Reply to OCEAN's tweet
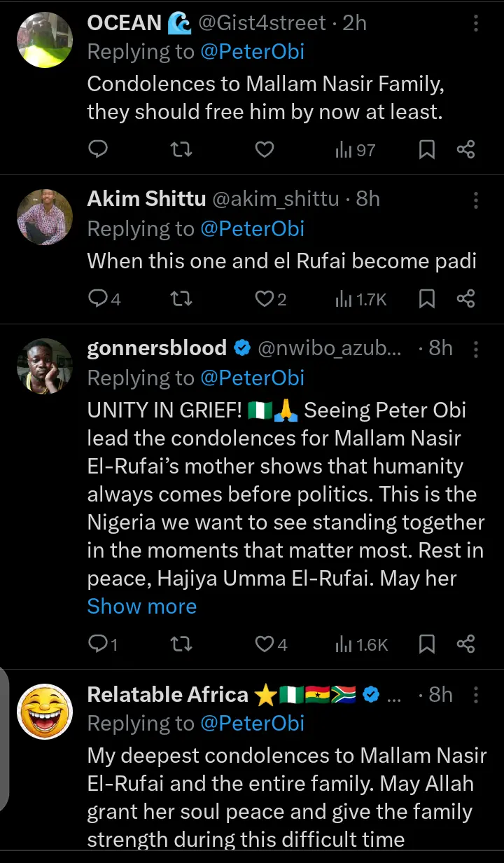 99,149
